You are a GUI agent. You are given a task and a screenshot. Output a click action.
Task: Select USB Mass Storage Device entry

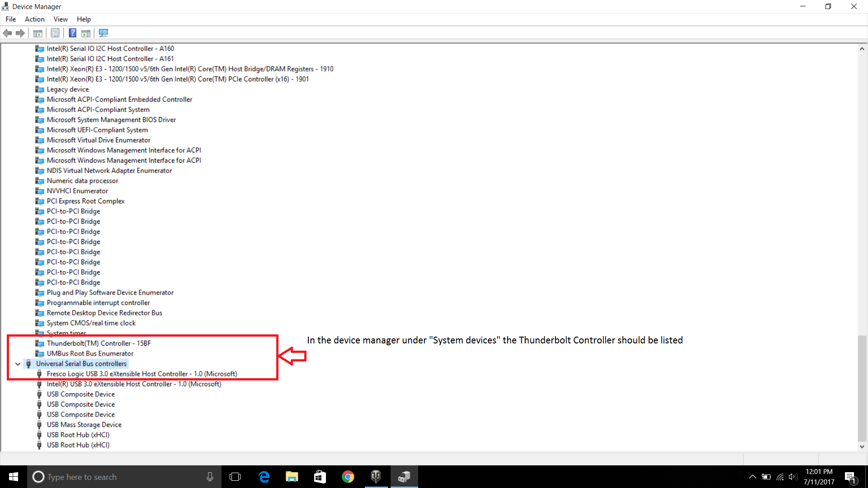pos(84,425)
